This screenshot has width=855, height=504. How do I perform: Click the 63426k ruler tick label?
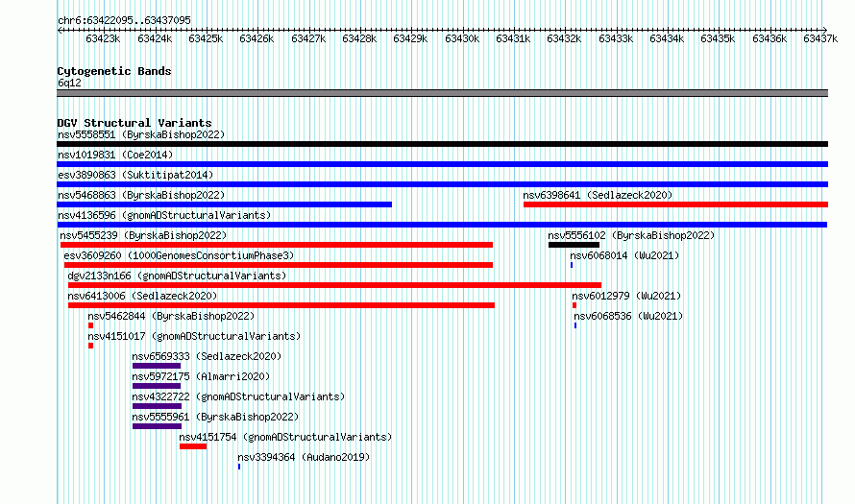(x=256, y=38)
